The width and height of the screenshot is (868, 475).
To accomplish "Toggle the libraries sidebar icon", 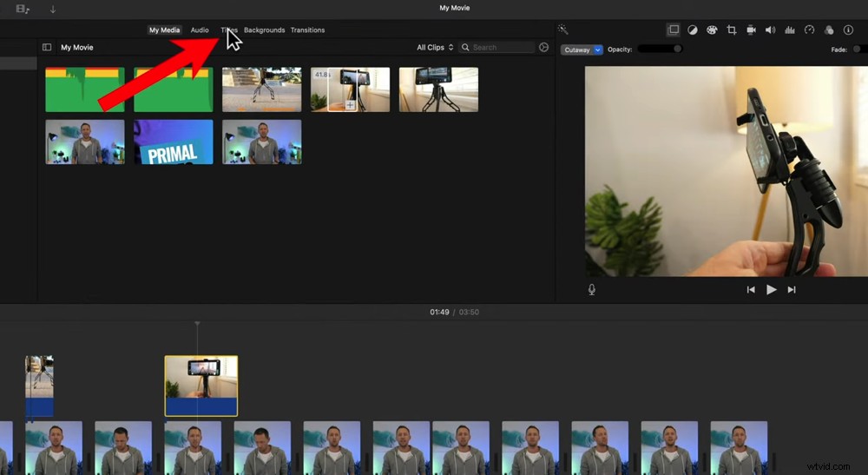I will coord(47,48).
